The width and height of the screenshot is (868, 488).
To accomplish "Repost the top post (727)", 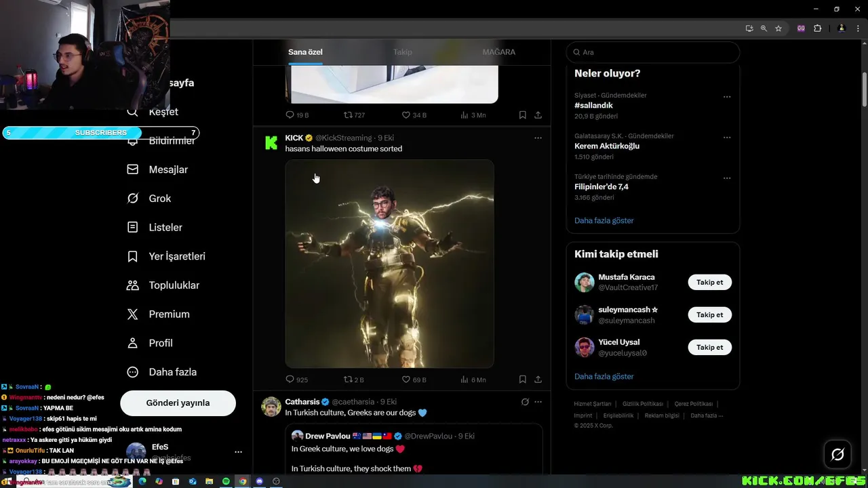I will point(354,115).
